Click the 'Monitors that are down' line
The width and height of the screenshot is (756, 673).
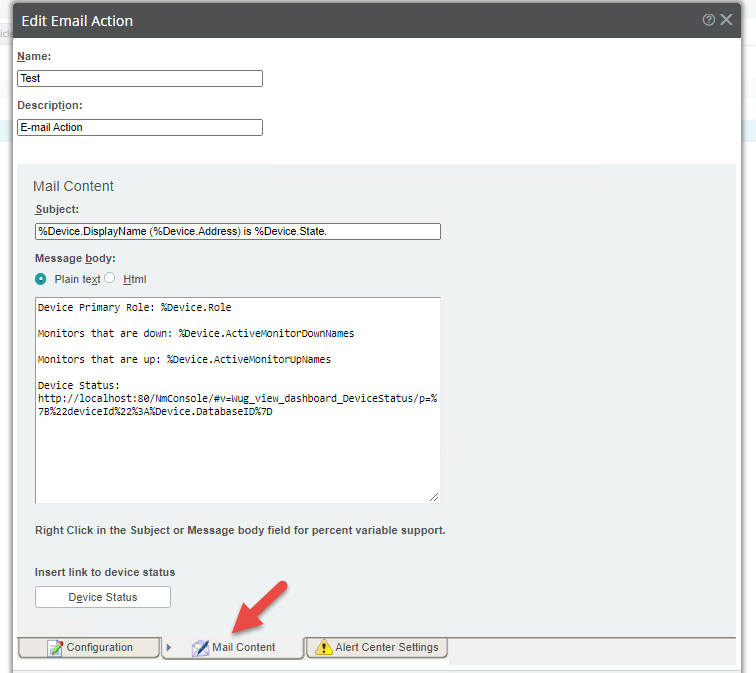[196, 334]
